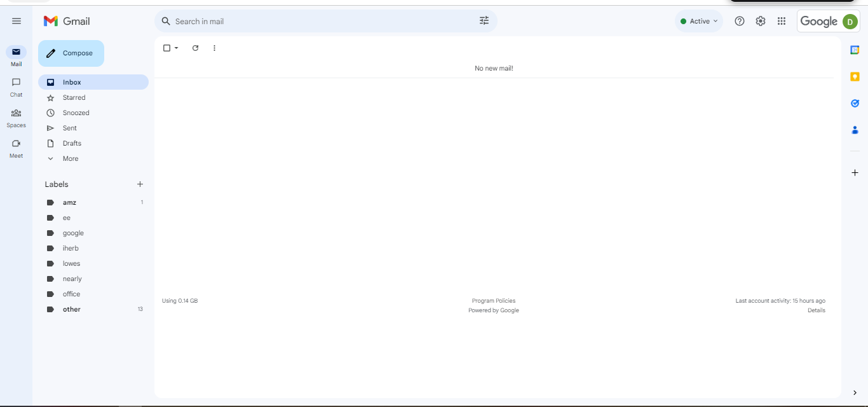Image resolution: width=868 pixels, height=407 pixels.
Task: Open the main menu hamburger icon
Action: [17, 21]
